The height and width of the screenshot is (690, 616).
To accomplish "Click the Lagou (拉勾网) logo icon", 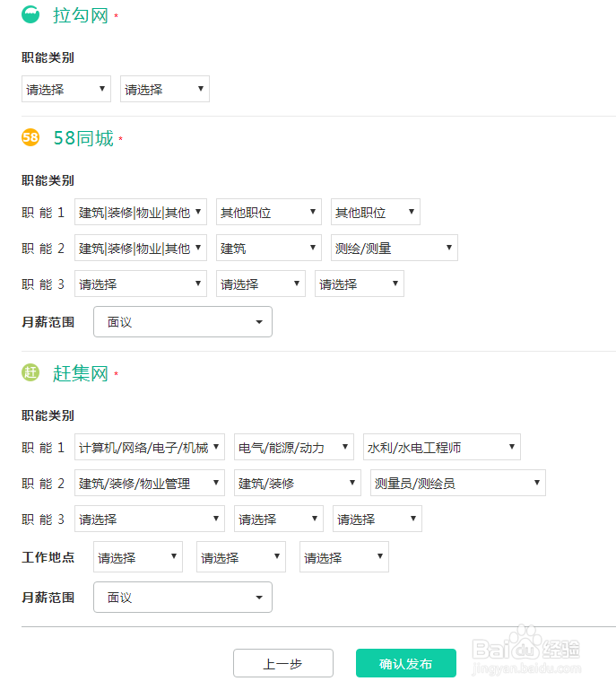I will point(30,15).
